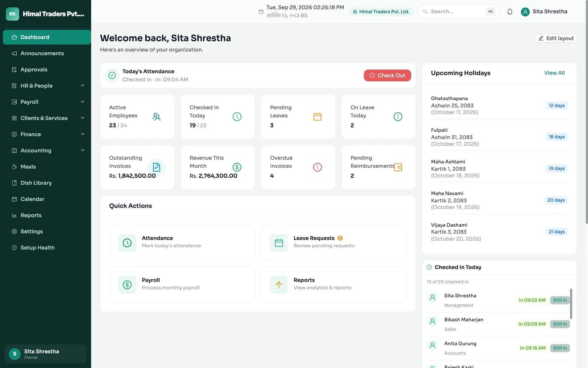This screenshot has height=368, width=588.
Task: Click the Payroll quick action dollar icon
Action: (127, 285)
